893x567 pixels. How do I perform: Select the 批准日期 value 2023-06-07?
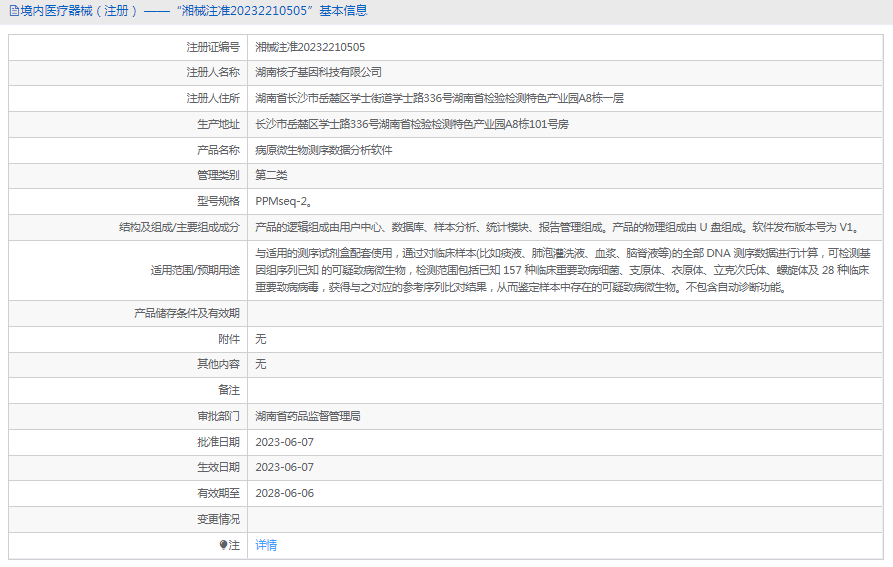pos(284,442)
